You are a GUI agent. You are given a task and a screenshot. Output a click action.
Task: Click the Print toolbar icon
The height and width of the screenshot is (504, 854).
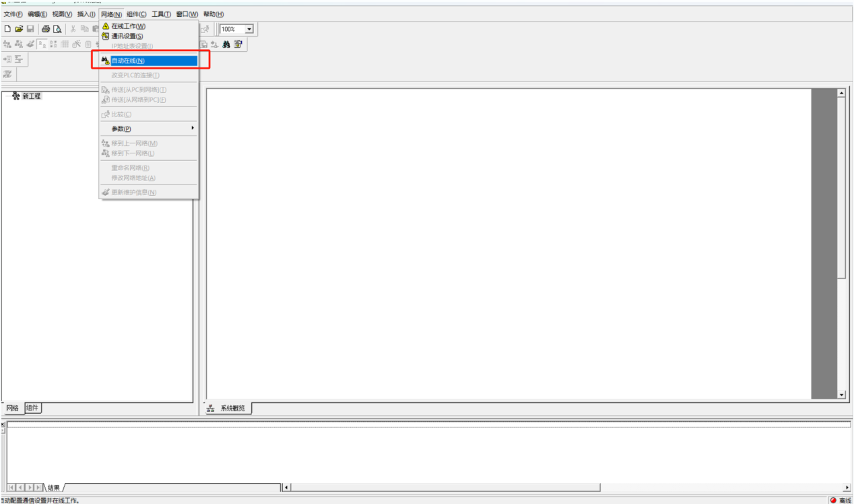click(x=46, y=29)
